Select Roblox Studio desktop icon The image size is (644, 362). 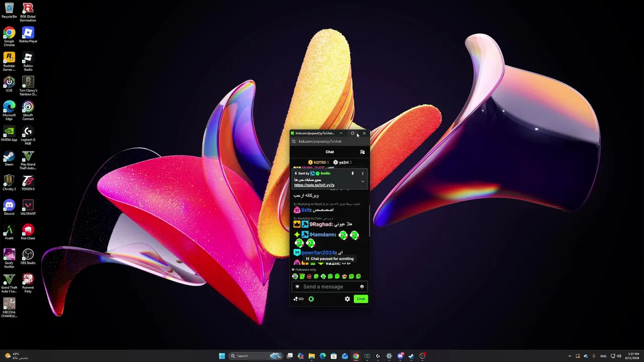(28, 61)
